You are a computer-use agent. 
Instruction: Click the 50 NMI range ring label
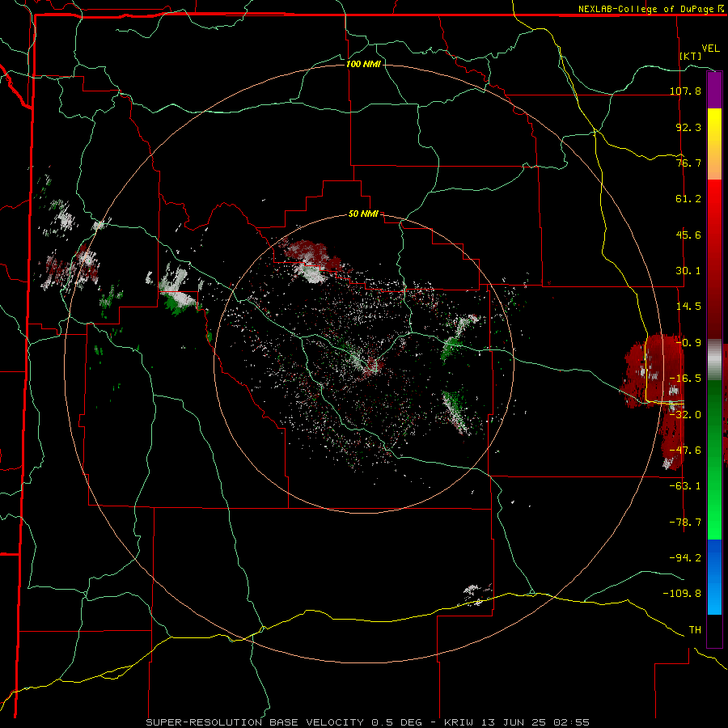[x=363, y=214]
